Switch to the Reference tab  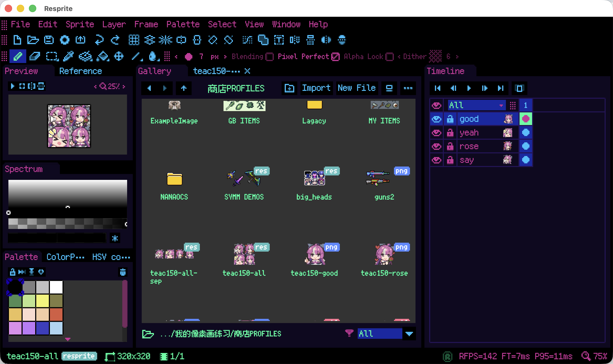(x=80, y=71)
